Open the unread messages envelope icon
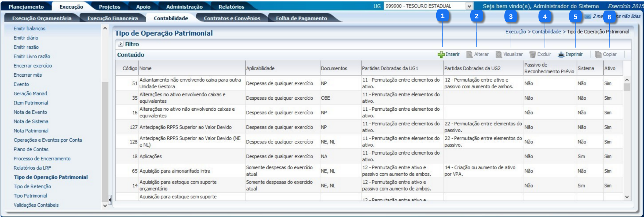 click(x=588, y=16)
